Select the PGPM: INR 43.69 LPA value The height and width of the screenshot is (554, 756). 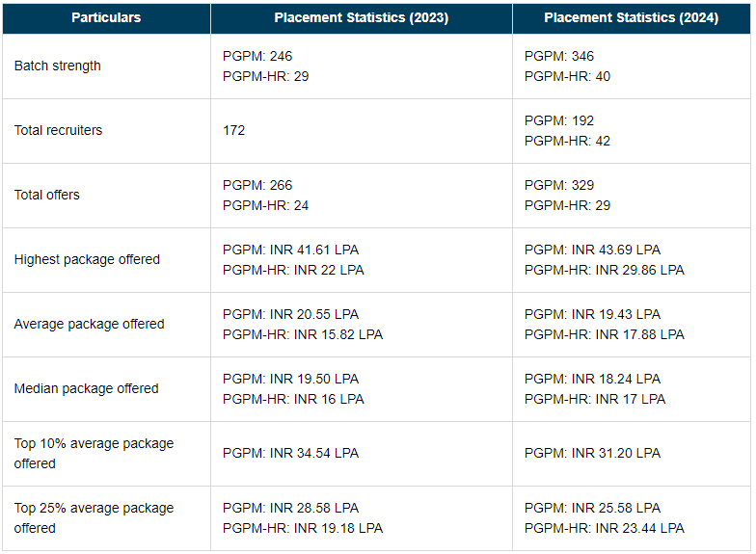592,251
